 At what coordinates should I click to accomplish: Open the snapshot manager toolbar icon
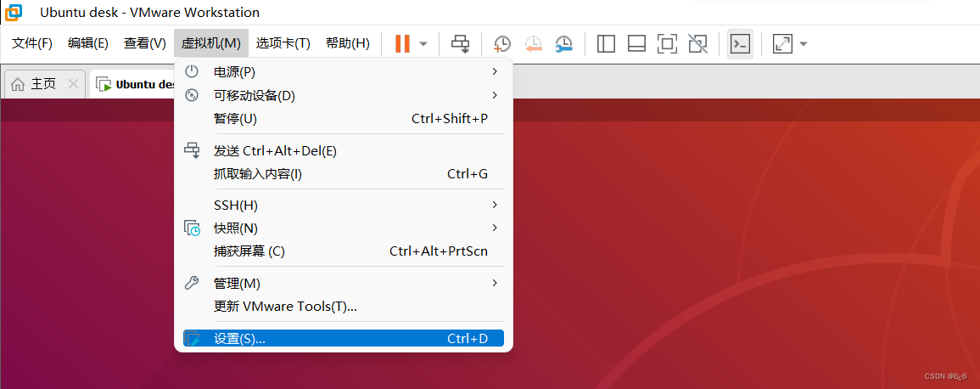(x=563, y=44)
